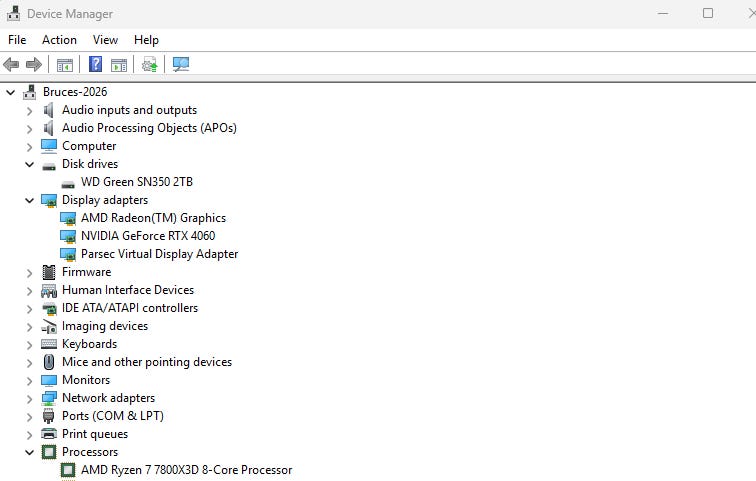756x481 pixels.
Task: Select NVIDIA GeForce RTX 4060 text
Action: tap(148, 236)
